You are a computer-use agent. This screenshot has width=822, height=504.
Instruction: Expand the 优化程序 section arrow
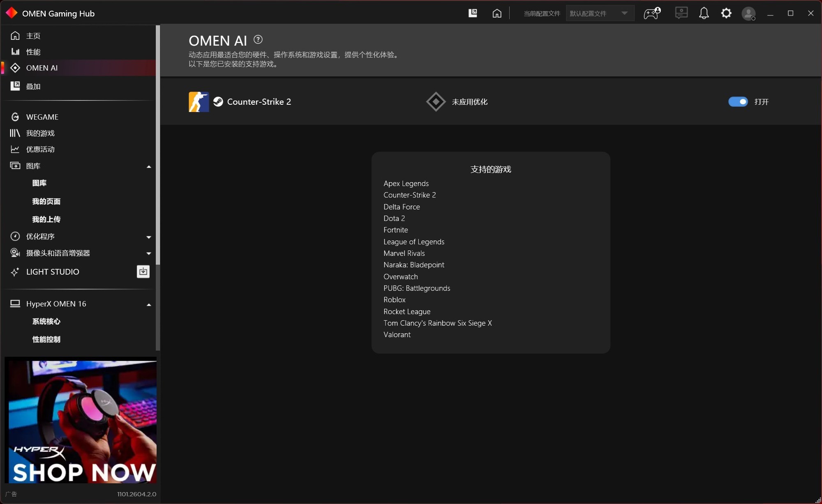coord(149,237)
